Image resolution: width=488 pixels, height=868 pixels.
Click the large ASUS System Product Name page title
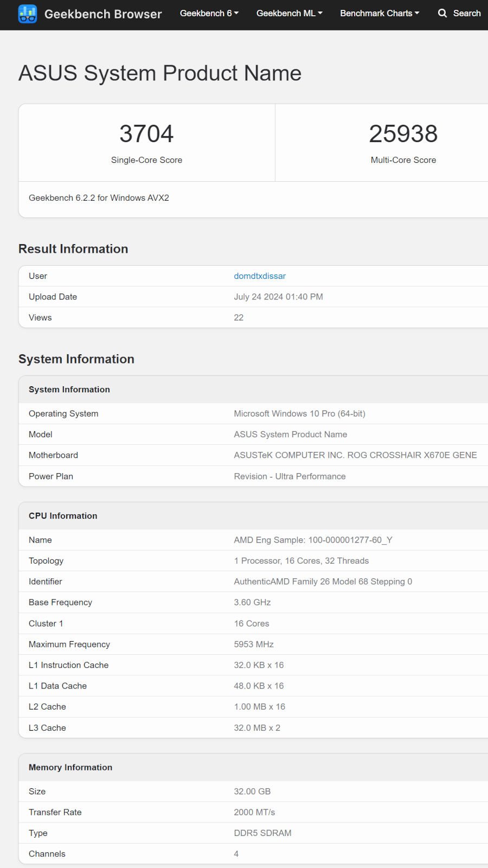point(160,73)
